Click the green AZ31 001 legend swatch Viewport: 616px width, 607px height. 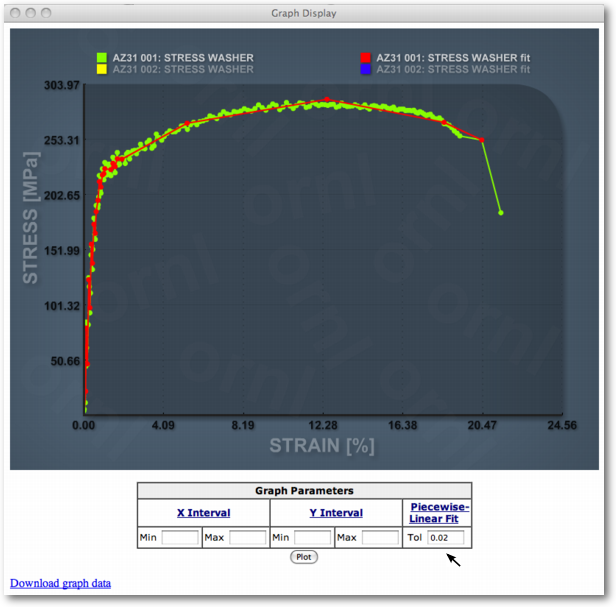(x=102, y=58)
